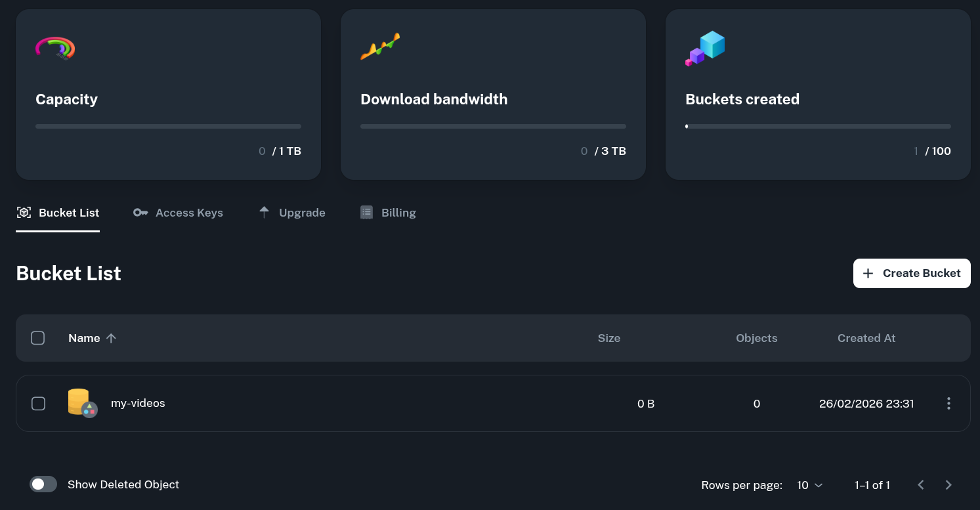This screenshot has width=980, height=510.
Task: Go to previous page with left chevron
Action: coord(920,485)
